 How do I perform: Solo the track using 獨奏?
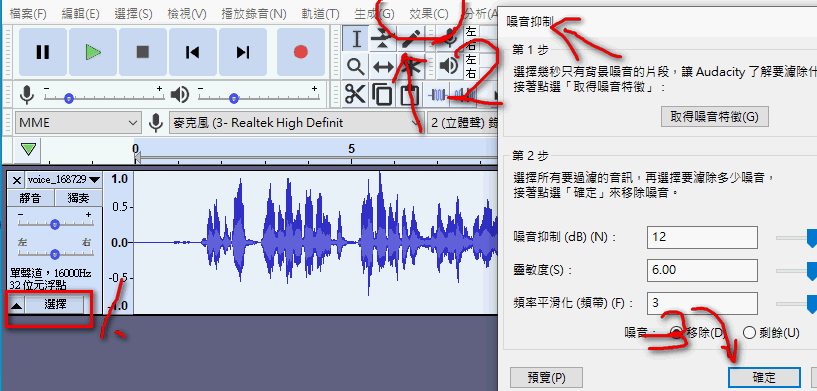coord(79,198)
